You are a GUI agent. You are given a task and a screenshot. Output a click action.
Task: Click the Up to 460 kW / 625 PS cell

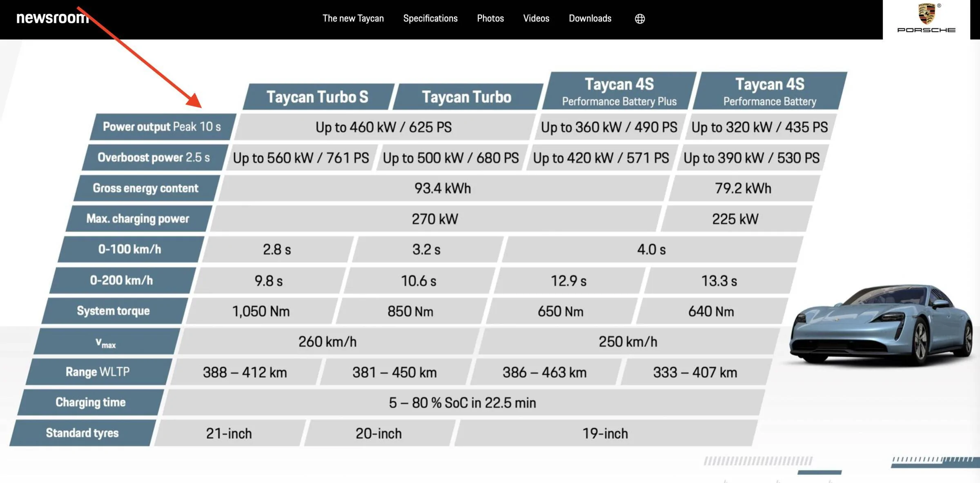pyautogui.click(x=384, y=127)
